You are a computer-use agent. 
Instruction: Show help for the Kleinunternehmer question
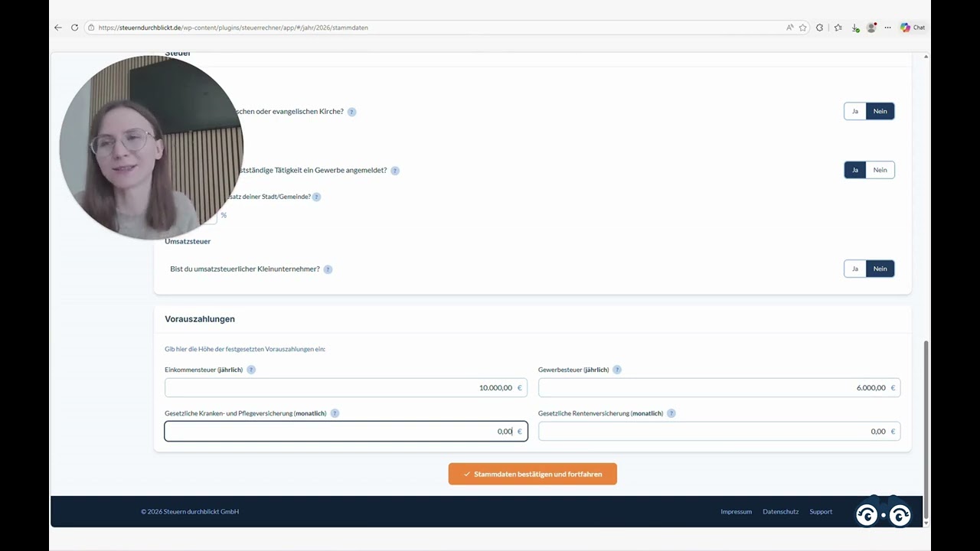[328, 269]
